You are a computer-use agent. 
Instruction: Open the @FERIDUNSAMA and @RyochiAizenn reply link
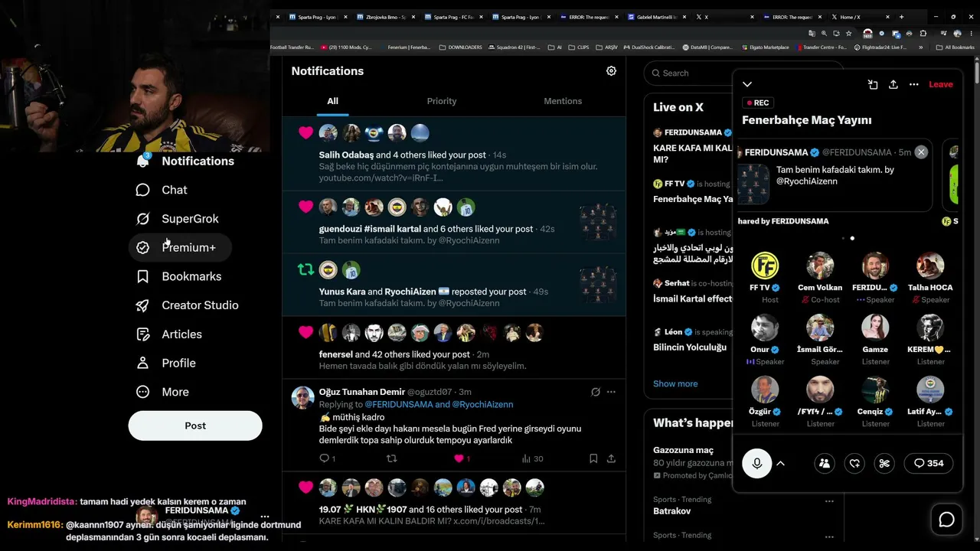tap(439, 404)
